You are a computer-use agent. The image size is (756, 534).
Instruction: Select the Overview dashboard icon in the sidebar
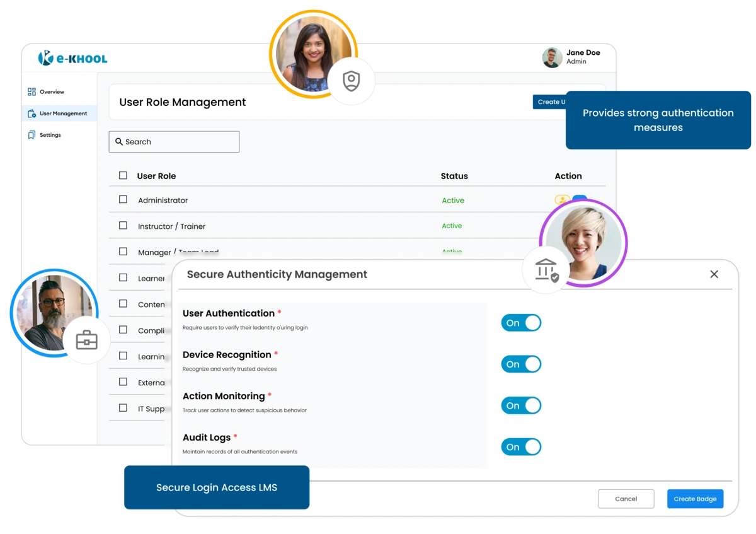[x=31, y=91]
